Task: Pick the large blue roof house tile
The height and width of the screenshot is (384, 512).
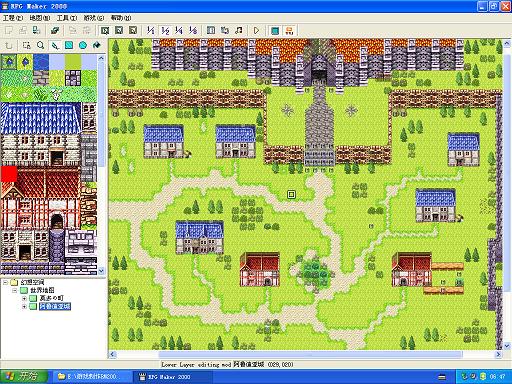Action: click(41, 134)
